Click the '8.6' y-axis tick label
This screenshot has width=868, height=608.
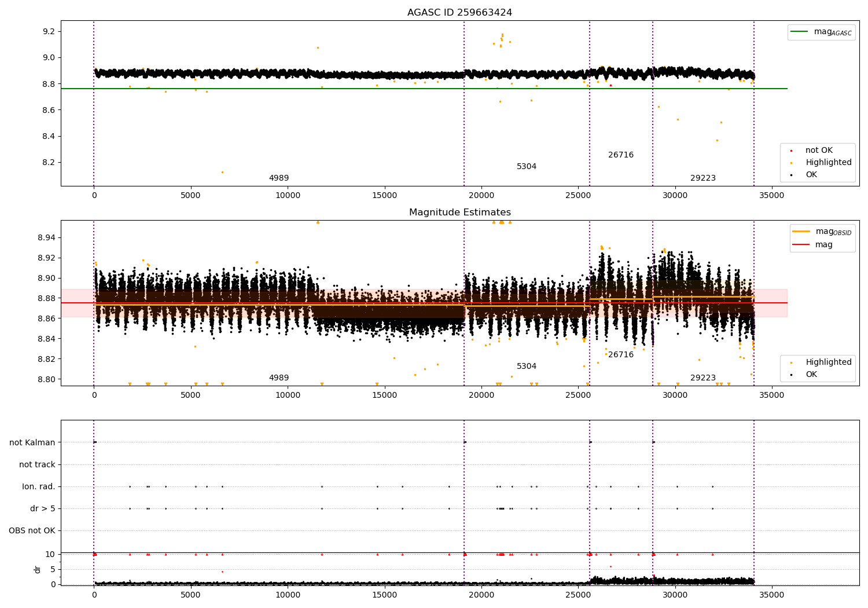point(49,110)
